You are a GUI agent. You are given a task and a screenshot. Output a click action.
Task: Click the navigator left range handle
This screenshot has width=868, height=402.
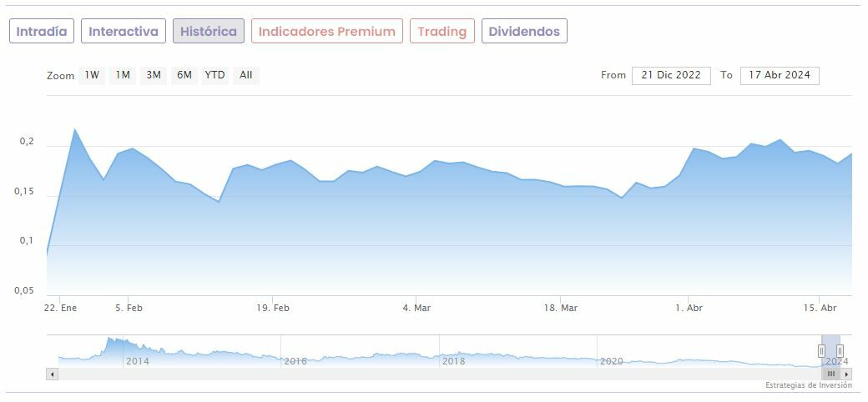click(821, 351)
